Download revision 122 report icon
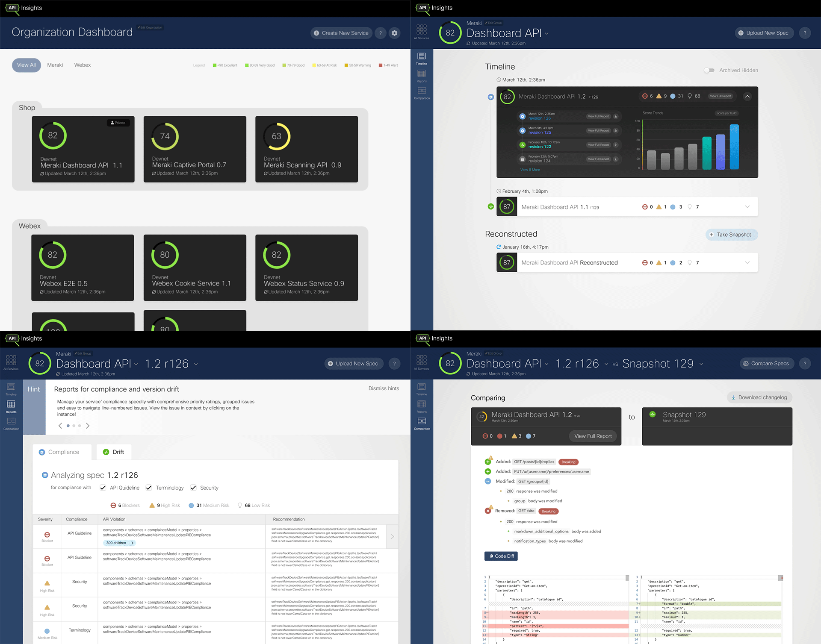The width and height of the screenshot is (821, 644). pyautogui.click(x=616, y=145)
